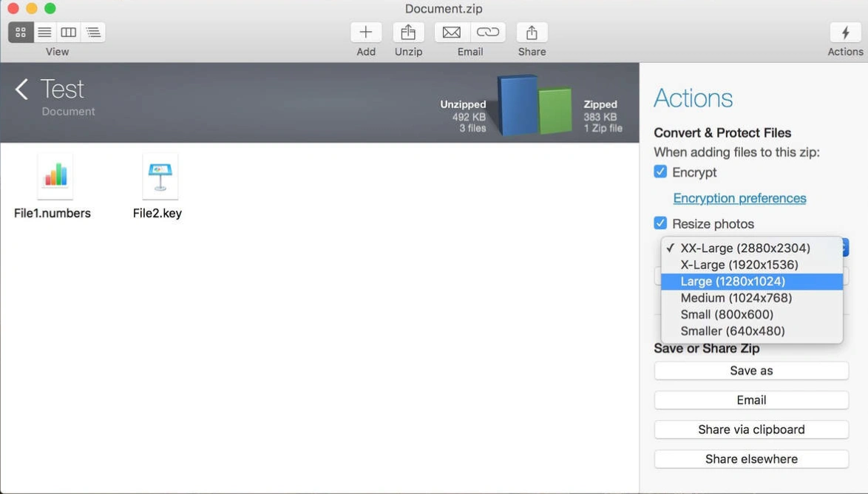Click the blue Unzipped size bar
This screenshot has height=494, width=868.
coord(518,105)
